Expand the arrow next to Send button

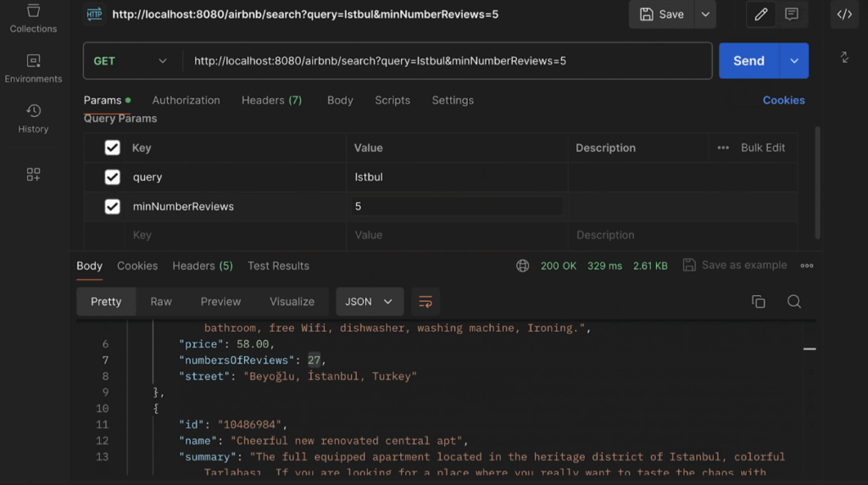coord(794,61)
